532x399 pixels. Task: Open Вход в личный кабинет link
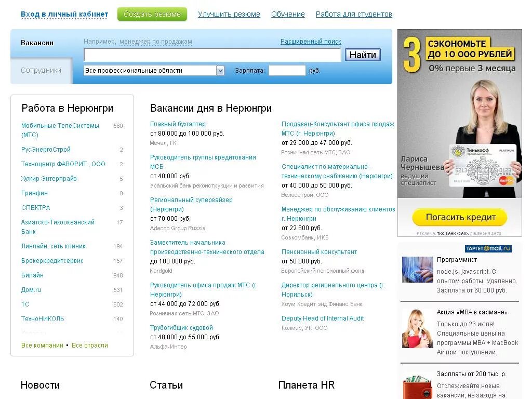point(64,14)
